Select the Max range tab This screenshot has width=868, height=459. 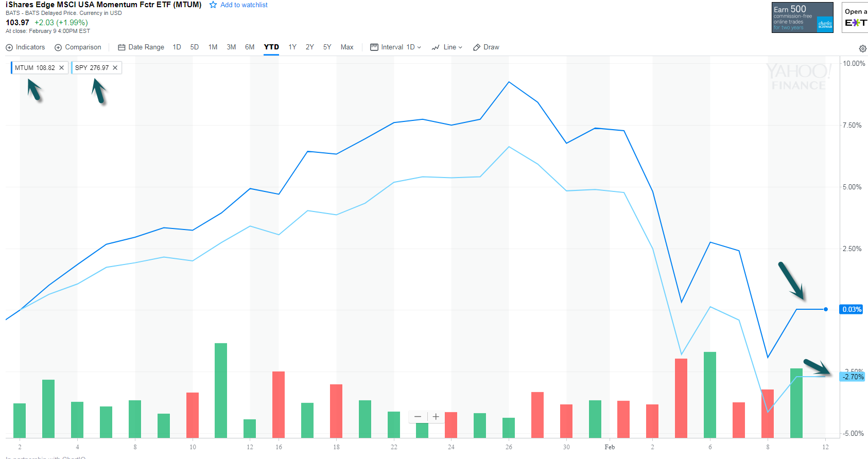point(347,47)
